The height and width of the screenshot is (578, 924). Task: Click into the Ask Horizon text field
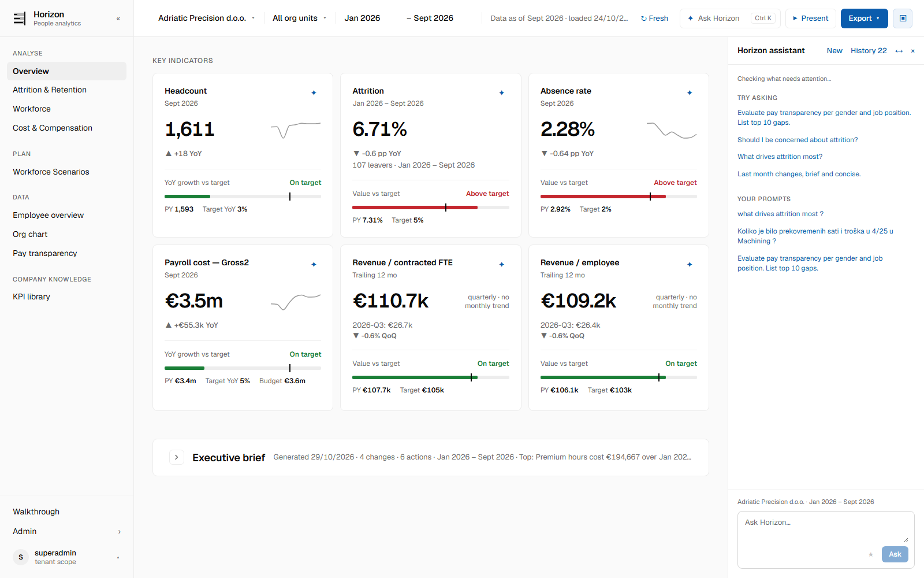click(826, 528)
